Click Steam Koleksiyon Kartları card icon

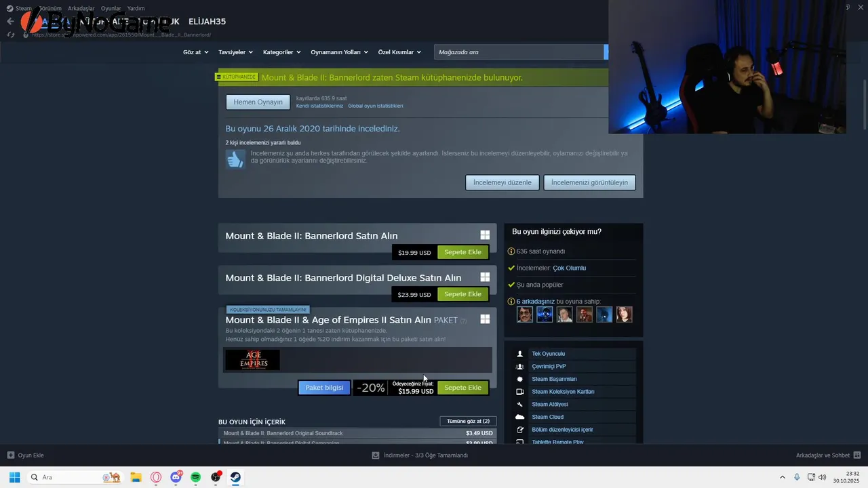520,392
